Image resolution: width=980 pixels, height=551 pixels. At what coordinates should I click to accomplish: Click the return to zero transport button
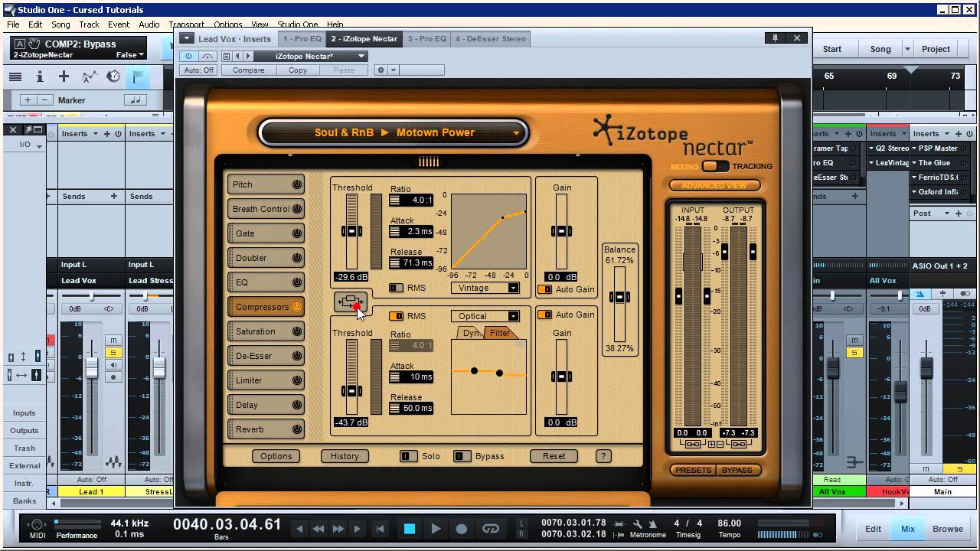click(380, 529)
